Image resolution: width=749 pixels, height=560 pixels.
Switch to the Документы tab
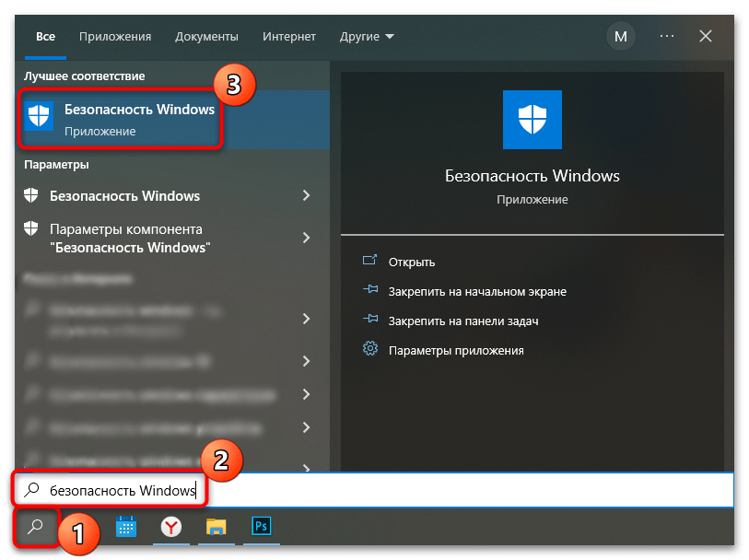point(206,37)
